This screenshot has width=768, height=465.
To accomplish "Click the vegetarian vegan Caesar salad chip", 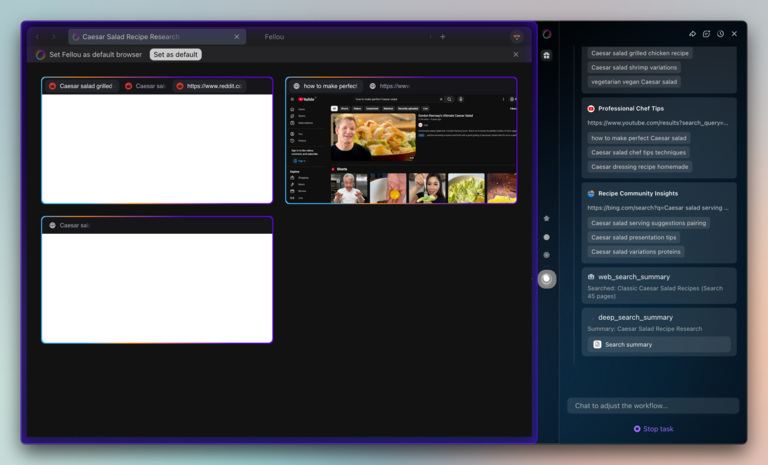I will coord(634,81).
